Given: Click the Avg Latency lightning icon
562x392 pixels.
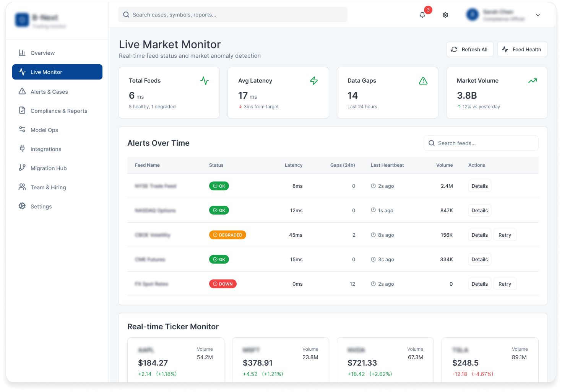Looking at the screenshot, I should pos(314,81).
